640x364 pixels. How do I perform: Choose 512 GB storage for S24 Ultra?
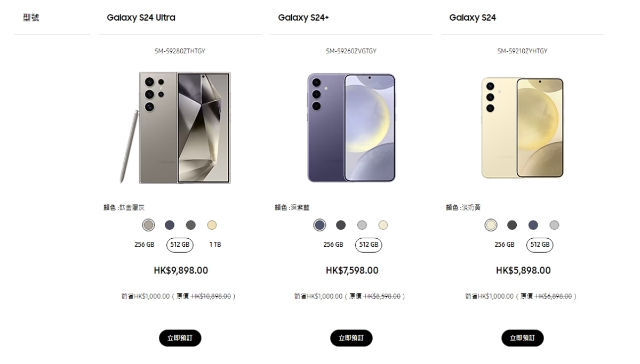(x=180, y=245)
